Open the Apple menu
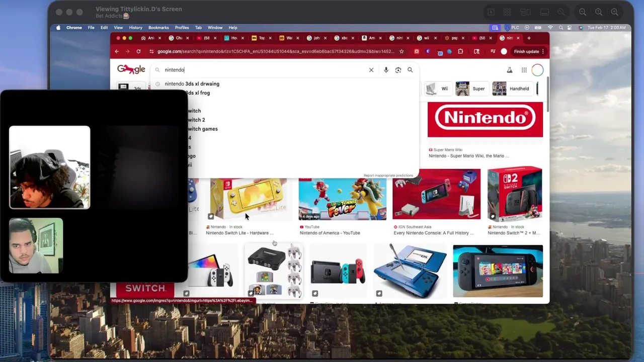This screenshot has height=362, width=644. pos(58,28)
